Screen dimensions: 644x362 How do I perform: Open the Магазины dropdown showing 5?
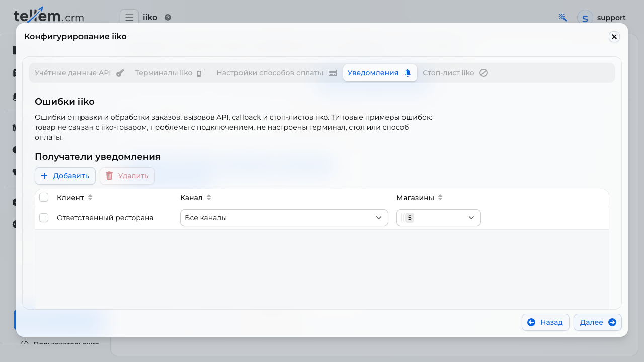[439, 218]
